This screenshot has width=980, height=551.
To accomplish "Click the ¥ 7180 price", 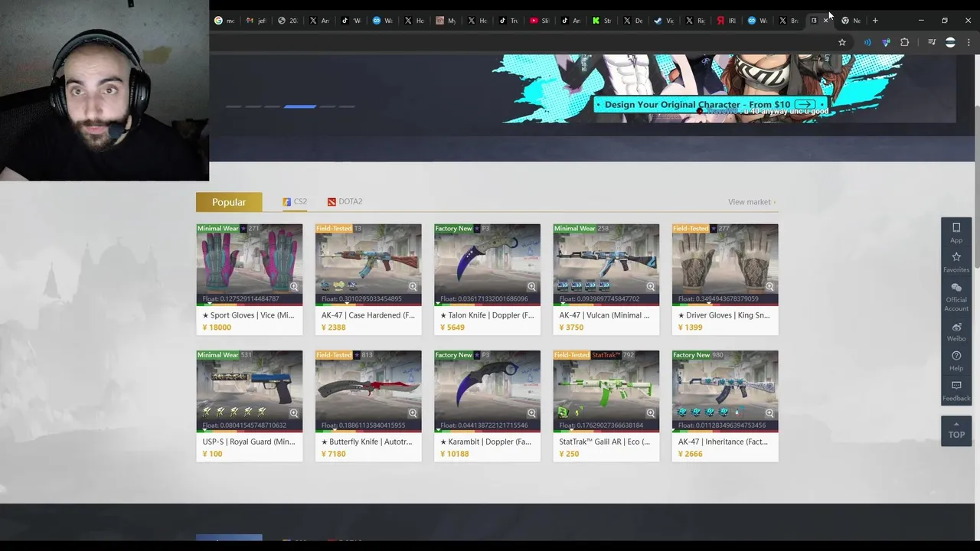I will [x=333, y=454].
